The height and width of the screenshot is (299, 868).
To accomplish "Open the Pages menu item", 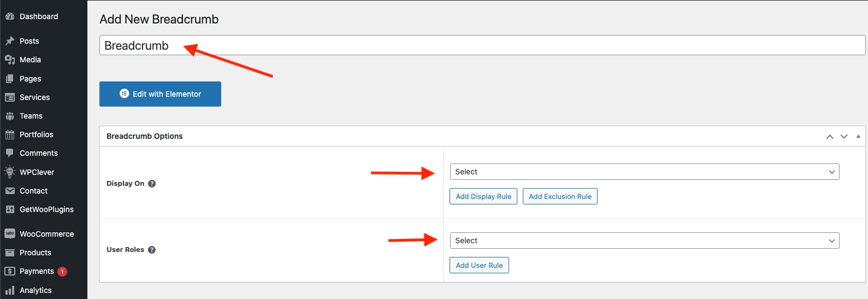I will (x=31, y=79).
